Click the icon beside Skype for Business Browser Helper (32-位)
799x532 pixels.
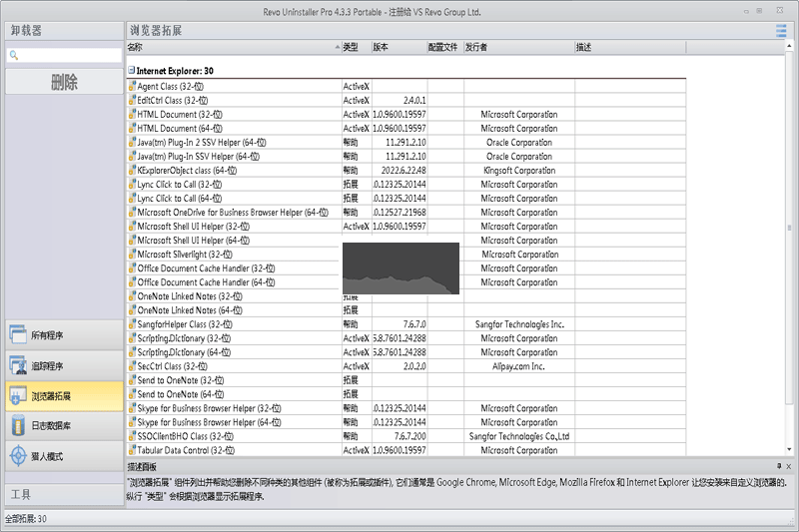(132, 408)
